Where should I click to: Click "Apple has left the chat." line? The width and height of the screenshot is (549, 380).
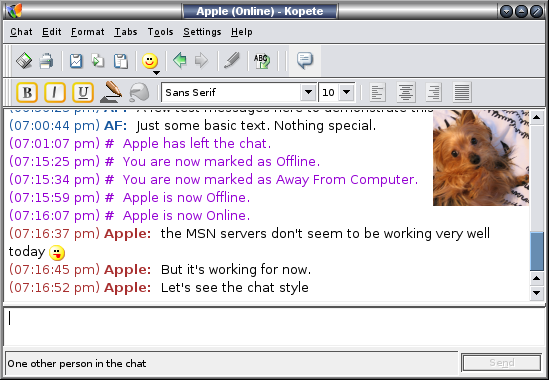(x=197, y=144)
